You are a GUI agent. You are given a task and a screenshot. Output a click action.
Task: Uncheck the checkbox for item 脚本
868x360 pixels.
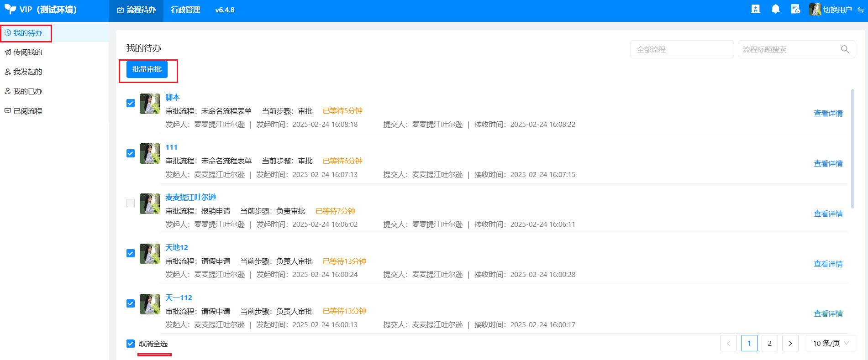click(131, 103)
